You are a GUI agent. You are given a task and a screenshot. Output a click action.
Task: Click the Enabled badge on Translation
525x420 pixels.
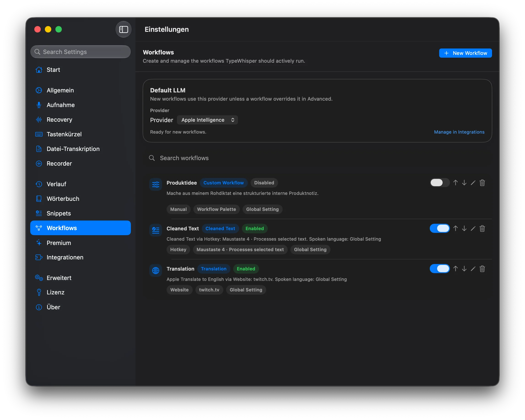246,269
